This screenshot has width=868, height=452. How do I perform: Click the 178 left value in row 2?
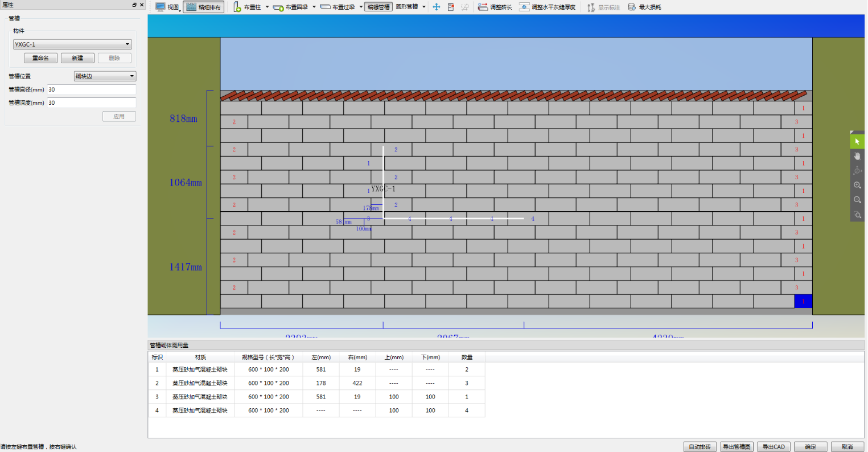[x=321, y=383]
